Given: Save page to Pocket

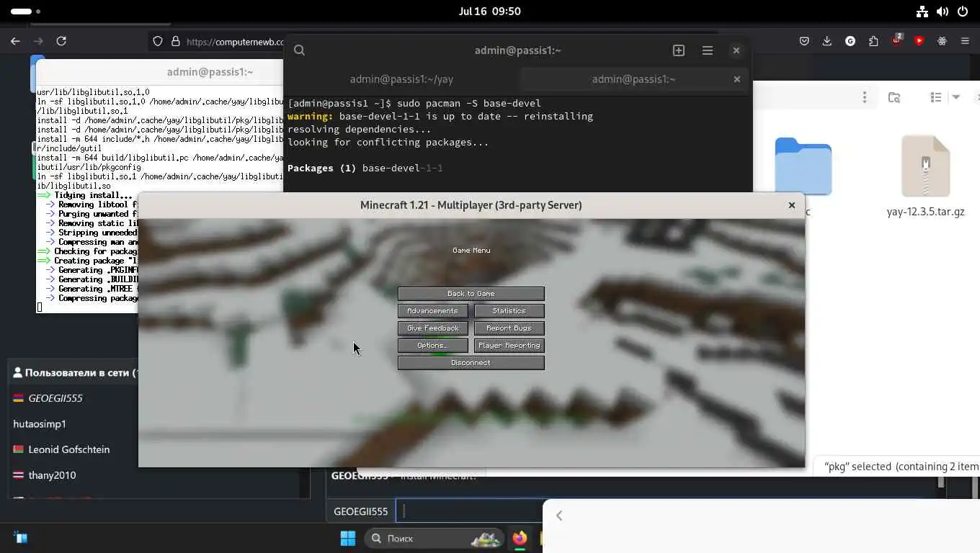Looking at the screenshot, I should click(804, 41).
